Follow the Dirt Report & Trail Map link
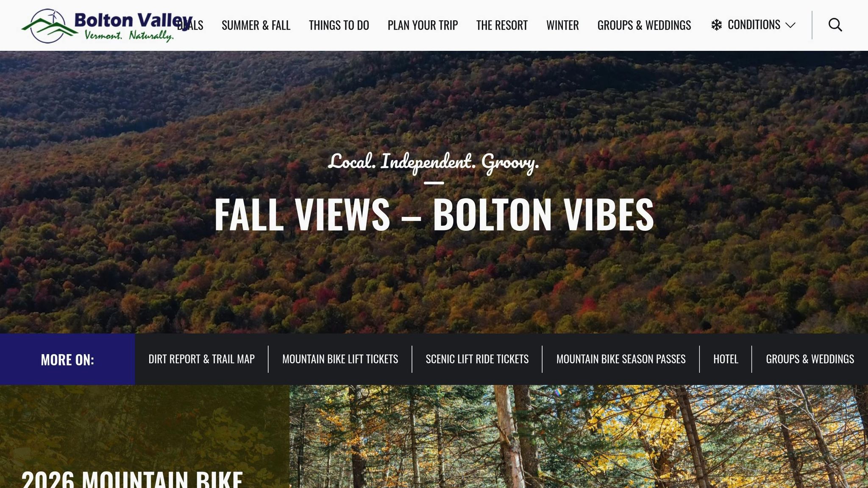868x488 pixels. tap(201, 359)
